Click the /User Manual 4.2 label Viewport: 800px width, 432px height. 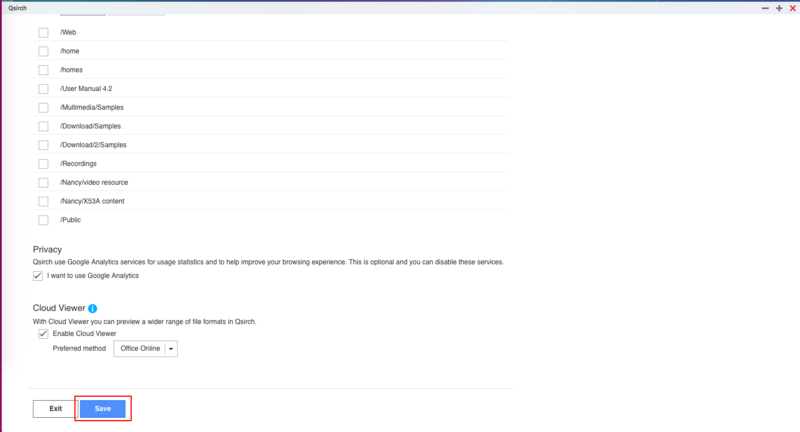pos(86,88)
